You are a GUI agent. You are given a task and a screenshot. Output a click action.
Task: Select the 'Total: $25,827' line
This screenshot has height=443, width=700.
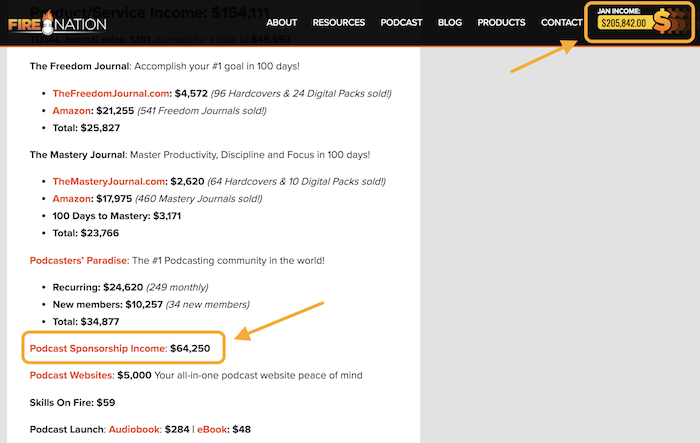[x=86, y=128]
